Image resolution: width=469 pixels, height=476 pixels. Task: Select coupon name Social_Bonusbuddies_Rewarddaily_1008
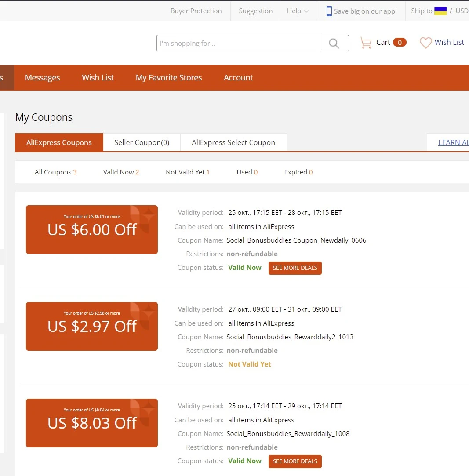pyautogui.click(x=288, y=433)
